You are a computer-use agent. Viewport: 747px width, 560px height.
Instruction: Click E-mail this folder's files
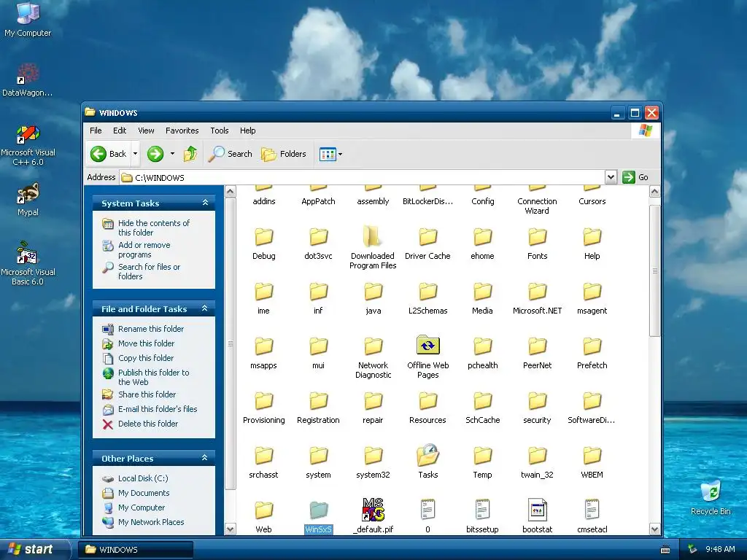pos(158,409)
